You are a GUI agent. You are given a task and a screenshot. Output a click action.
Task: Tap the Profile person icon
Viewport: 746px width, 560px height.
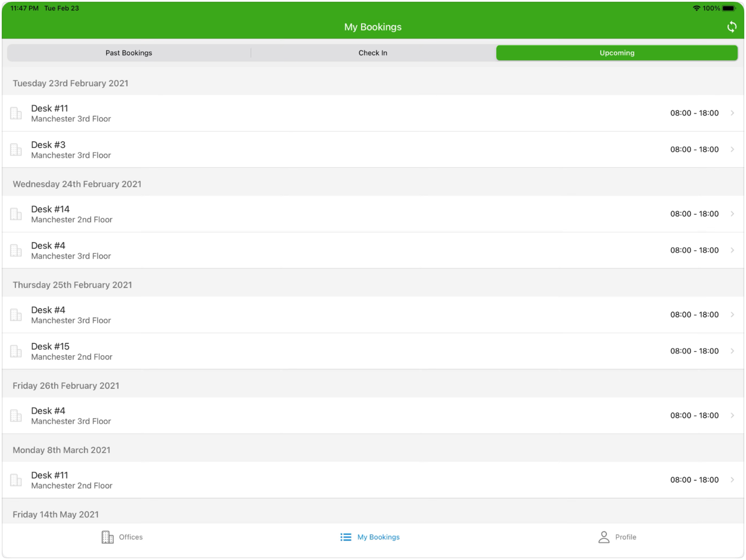[x=603, y=537]
